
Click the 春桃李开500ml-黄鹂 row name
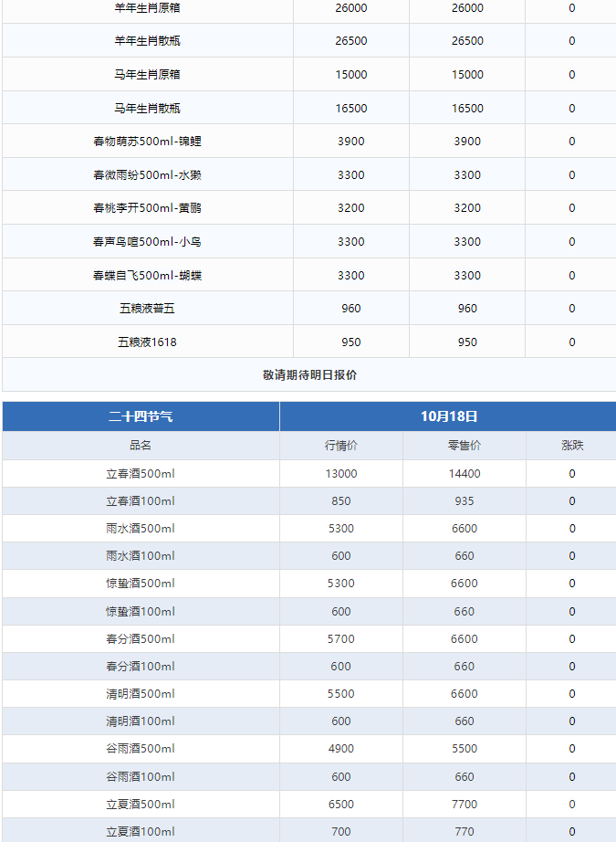[147, 208]
